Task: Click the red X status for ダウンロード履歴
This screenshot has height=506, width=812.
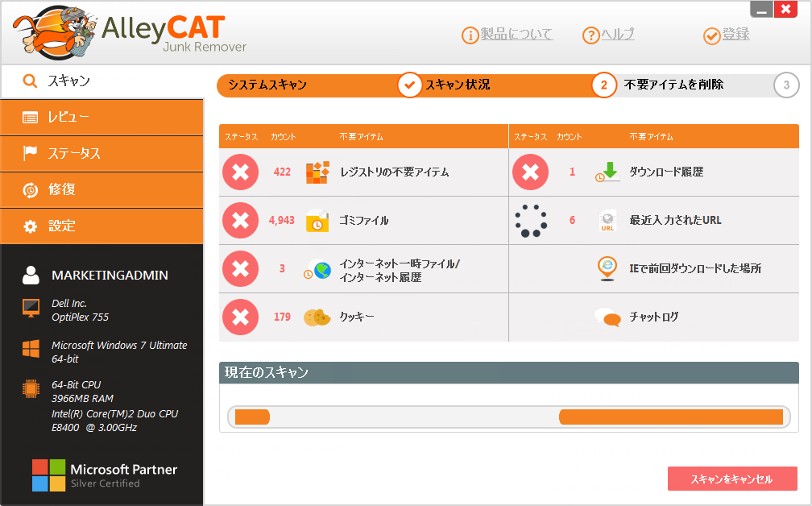Action: click(530, 172)
